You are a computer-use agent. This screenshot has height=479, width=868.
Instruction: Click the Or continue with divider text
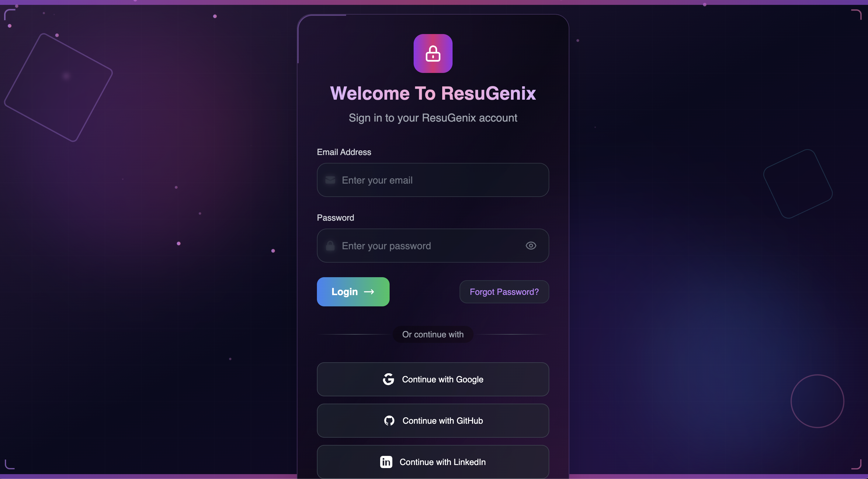(433, 334)
